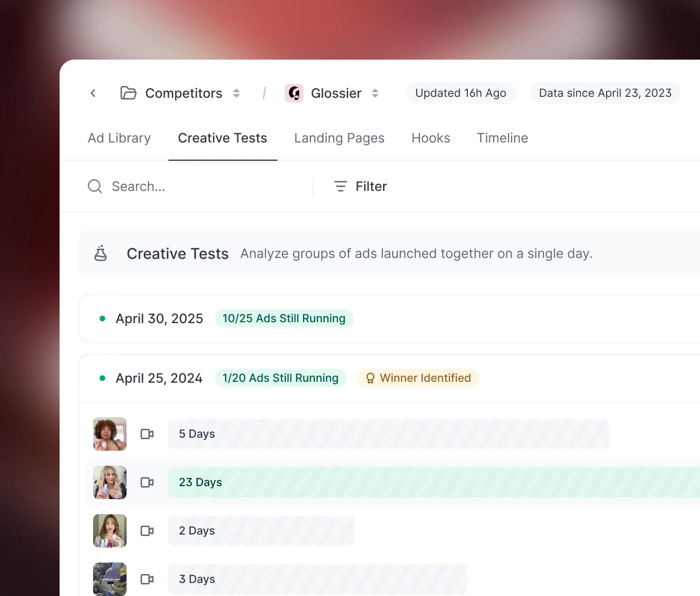Click video icon beside 2 Days bar
Screen dimensions: 700x596
(x=147, y=531)
